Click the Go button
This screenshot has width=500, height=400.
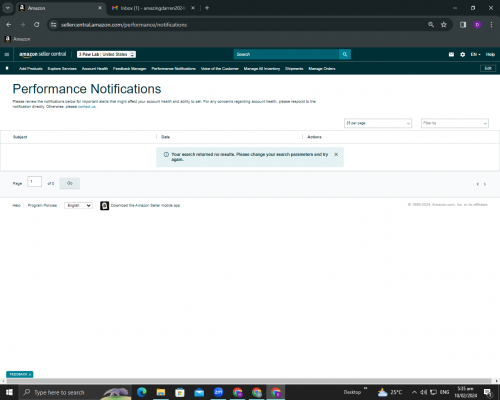[x=70, y=183]
